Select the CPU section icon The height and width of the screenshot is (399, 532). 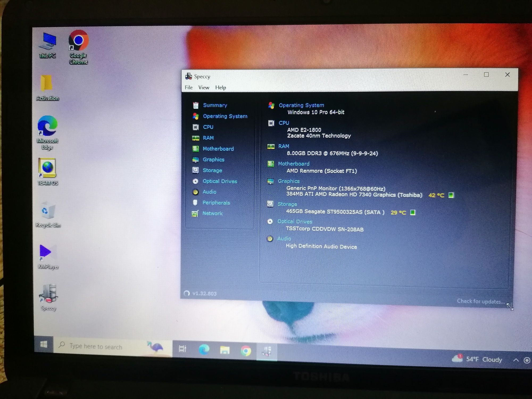[x=196, y=127]
